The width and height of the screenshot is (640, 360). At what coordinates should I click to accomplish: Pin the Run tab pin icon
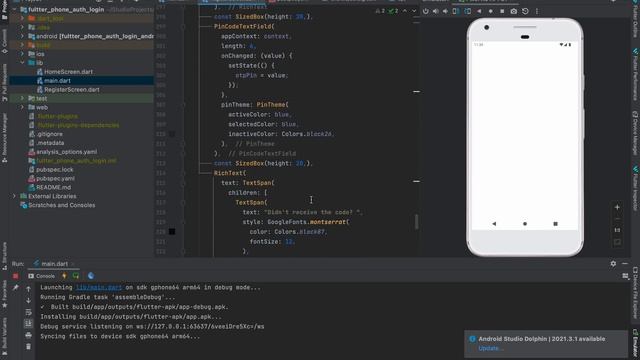pos(16,288)
